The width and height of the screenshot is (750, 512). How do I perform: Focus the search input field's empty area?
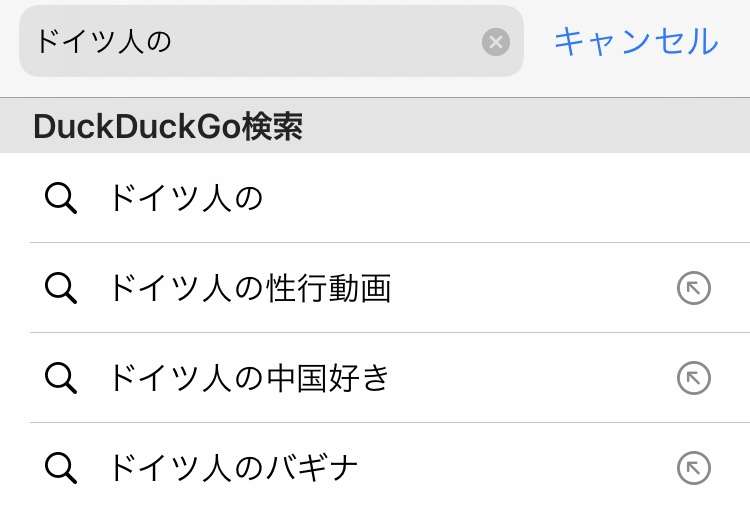pyautogui.click(x=325, y=42)
